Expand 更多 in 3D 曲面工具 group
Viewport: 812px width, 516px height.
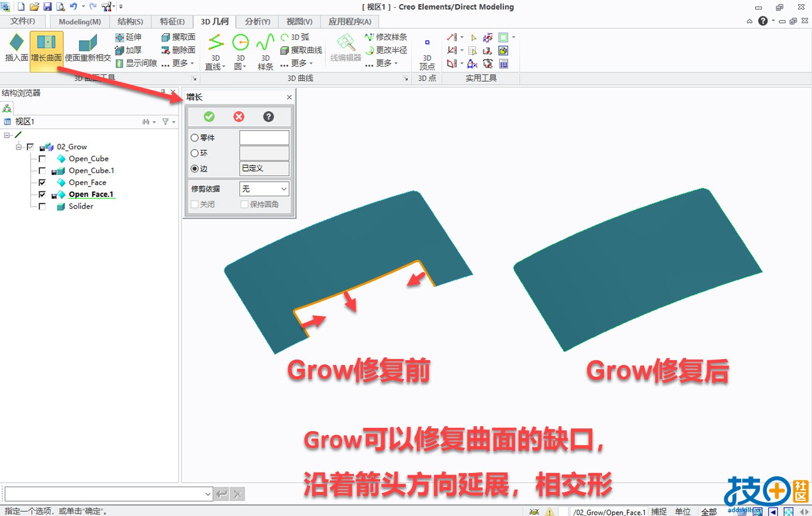coord(178,63)
